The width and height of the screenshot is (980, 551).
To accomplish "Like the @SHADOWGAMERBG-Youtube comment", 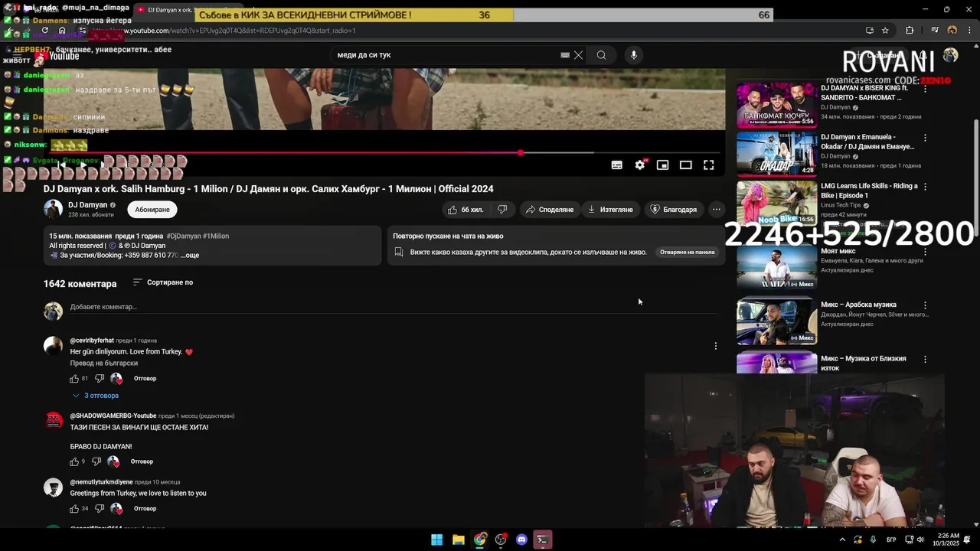I will [74, 462].
